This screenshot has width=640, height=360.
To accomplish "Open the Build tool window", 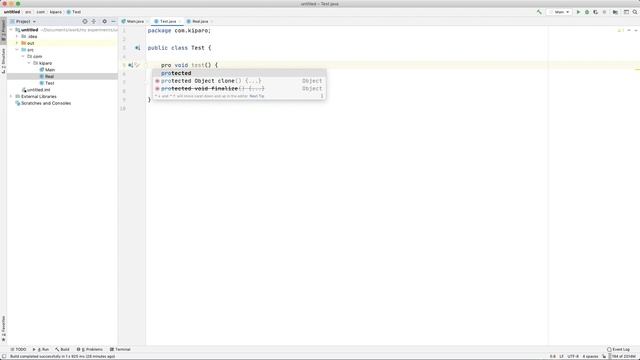I will pos(62,349).
